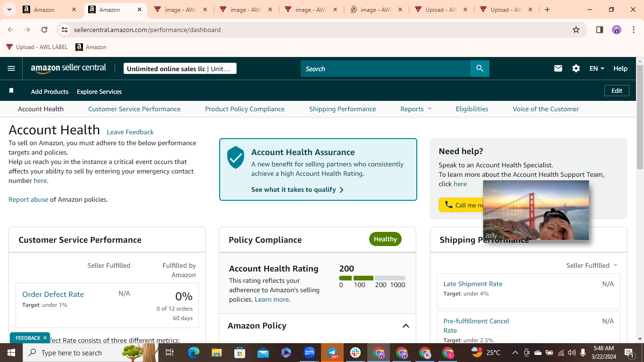Open the Chrome profile avatar
Viewport: 644px width, 362px height.
[x=617, y=30]
